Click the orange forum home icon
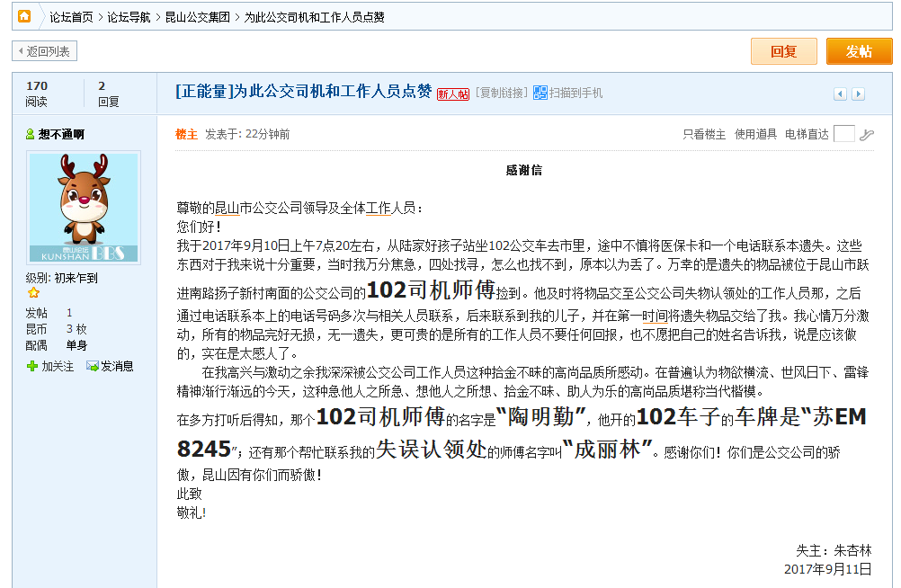 point(24,16)
